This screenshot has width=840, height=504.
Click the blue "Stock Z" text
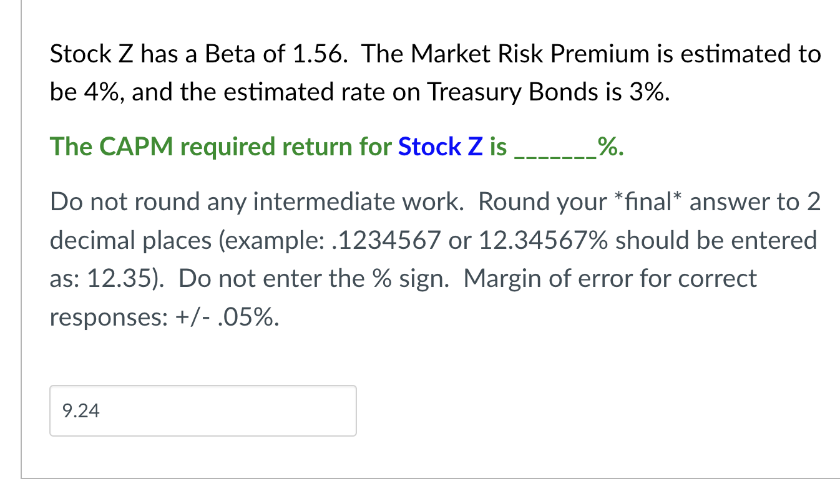point(441,147)
